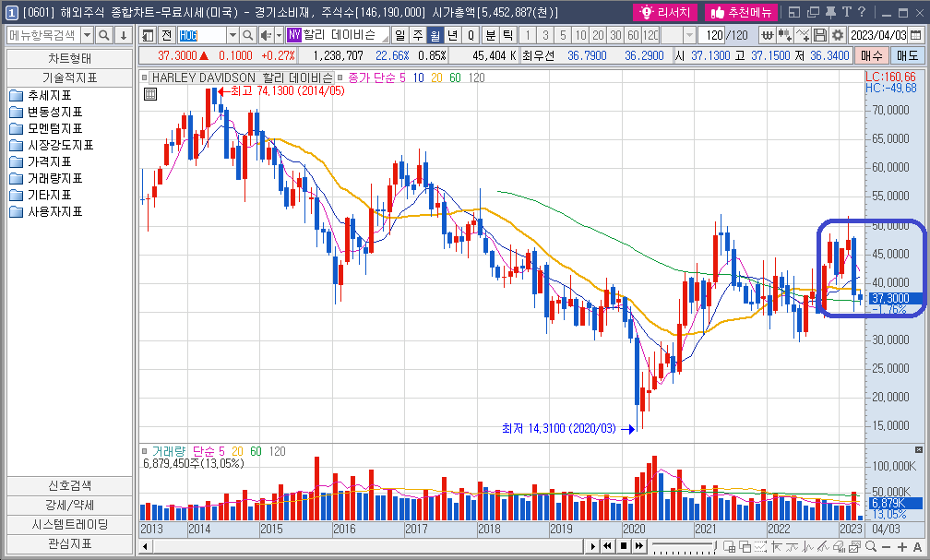This screenshot has width=930, height=560.
Task: Click the fast-forward replay control
Action: pos(638,546)
